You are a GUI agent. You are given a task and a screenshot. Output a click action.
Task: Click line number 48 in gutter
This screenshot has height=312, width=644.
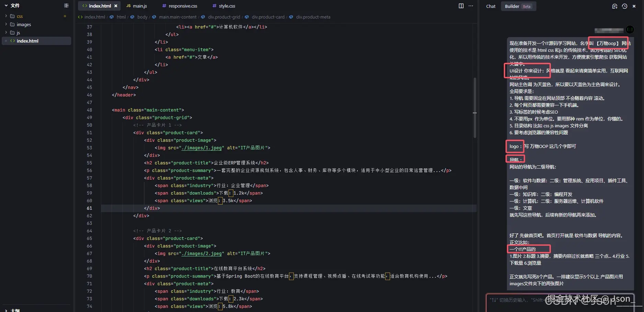[89, 110]
